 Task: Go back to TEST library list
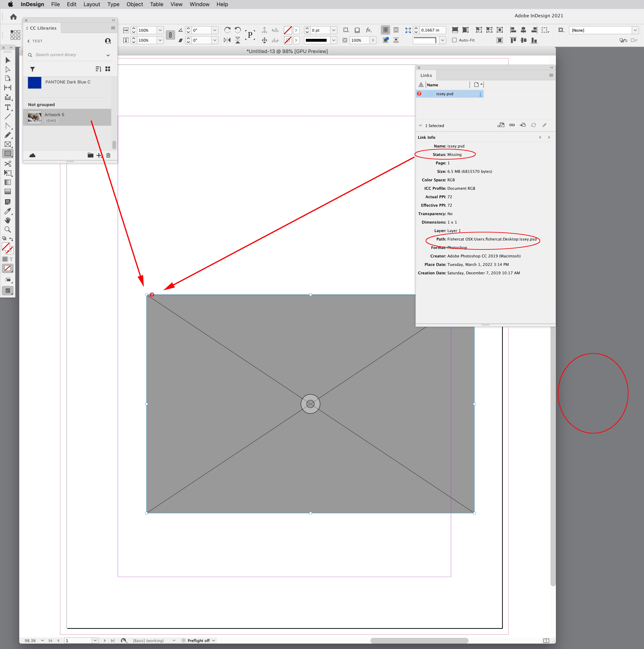pyautogui.click(x=29, y=41)
